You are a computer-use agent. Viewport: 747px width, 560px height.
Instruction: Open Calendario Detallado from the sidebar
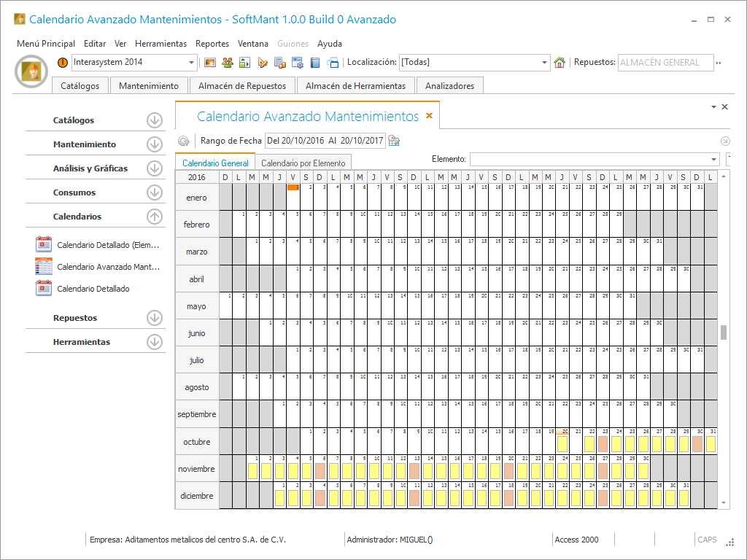click(x=93, y=289)
